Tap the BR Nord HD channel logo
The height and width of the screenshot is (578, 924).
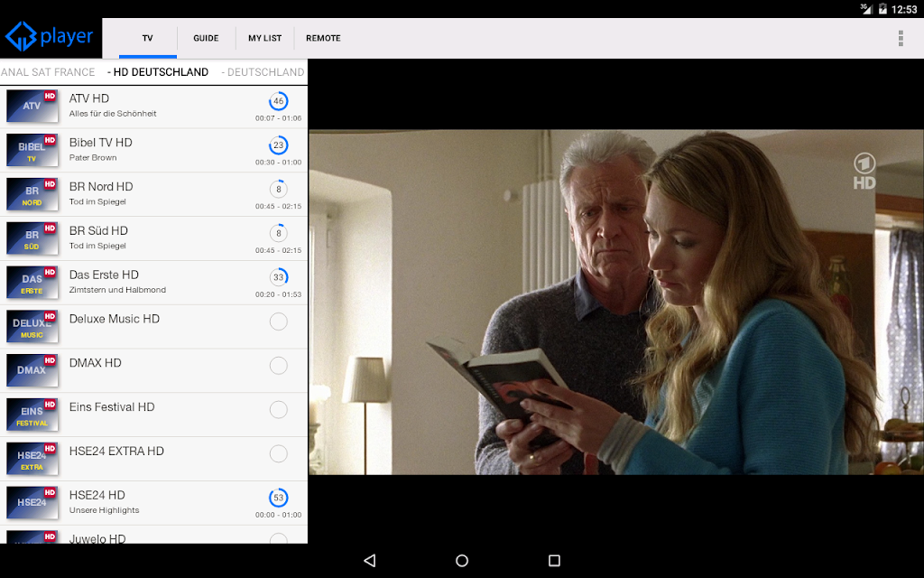click(x=32, y=195)
